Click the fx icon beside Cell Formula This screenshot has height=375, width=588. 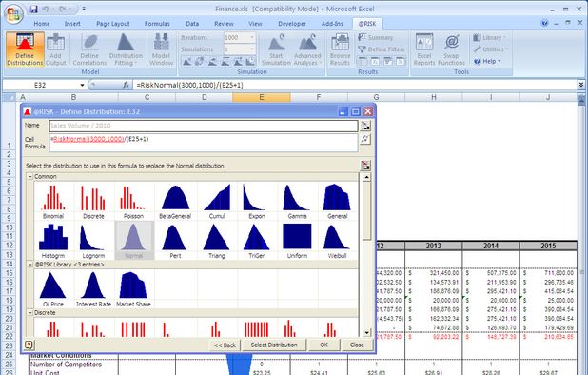point(365,139)
